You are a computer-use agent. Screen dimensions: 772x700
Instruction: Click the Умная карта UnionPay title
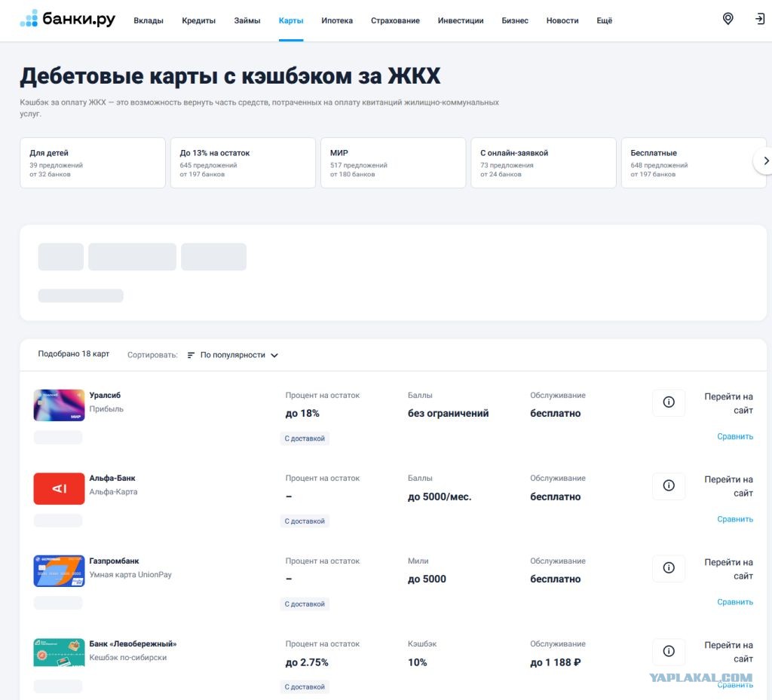click(130, 575)
